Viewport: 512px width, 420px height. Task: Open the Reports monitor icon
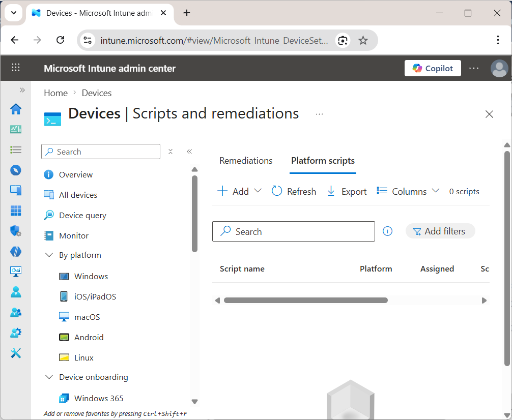click(16, 272)
